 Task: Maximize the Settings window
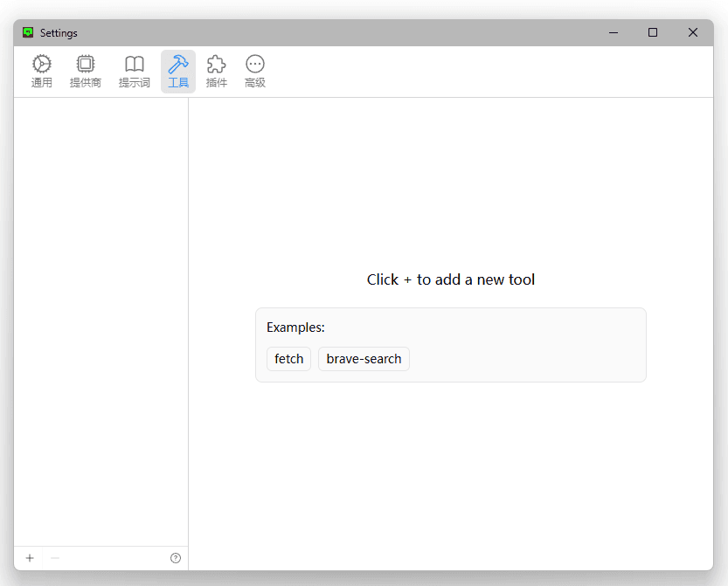653,32
